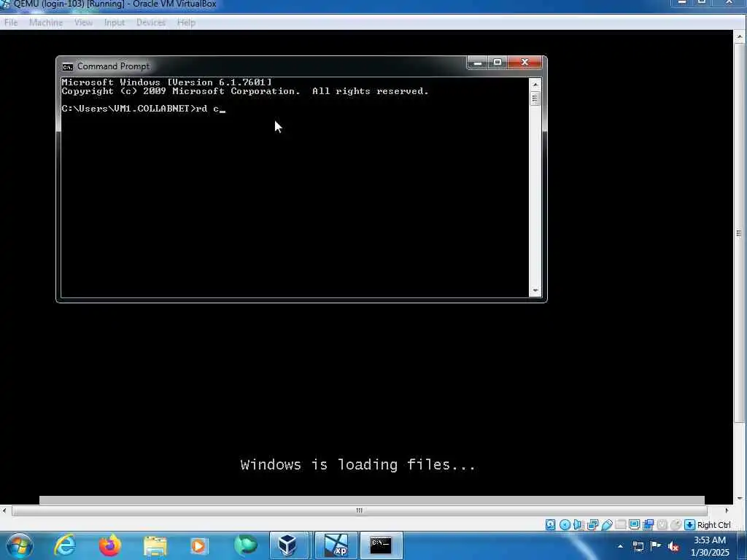Viewport: 747px width, 560px height.
Task: Click the mouse integration indicator icon
Action: coord(676,525)
